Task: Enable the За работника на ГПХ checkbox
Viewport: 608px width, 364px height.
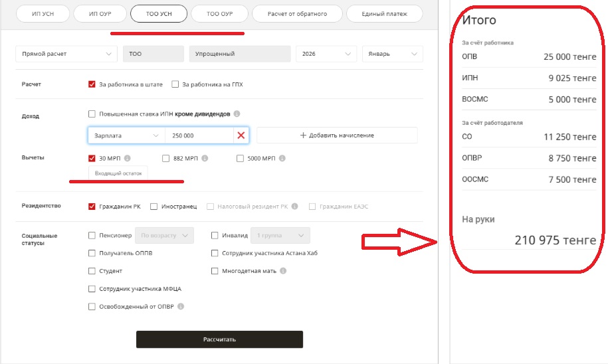Action: pyautogui.click(x=175, y=84)
